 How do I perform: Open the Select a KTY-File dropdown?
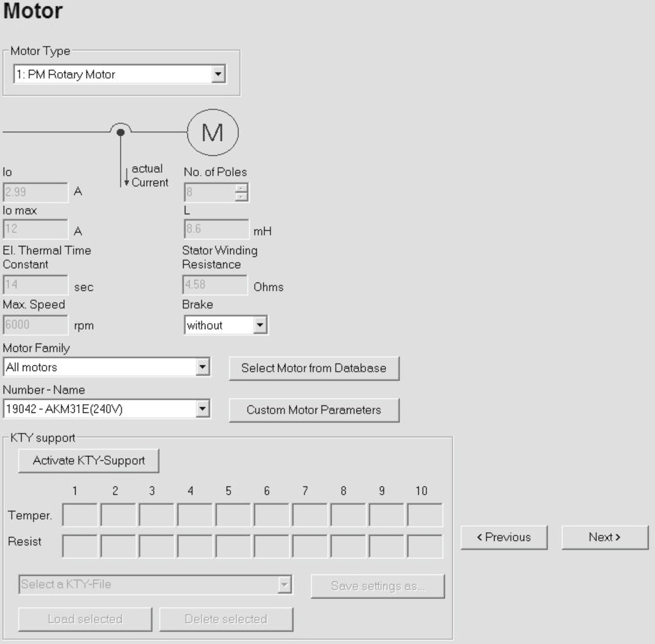(x=284, y=584)
